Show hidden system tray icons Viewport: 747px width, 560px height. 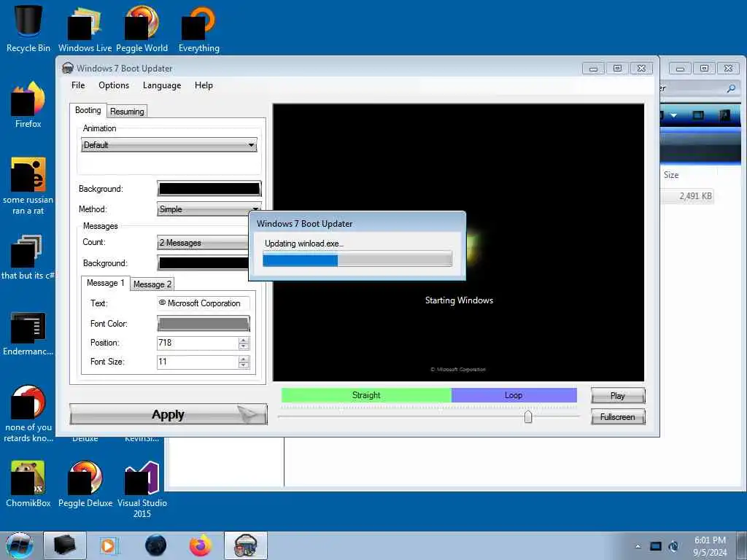click(638, 547)
